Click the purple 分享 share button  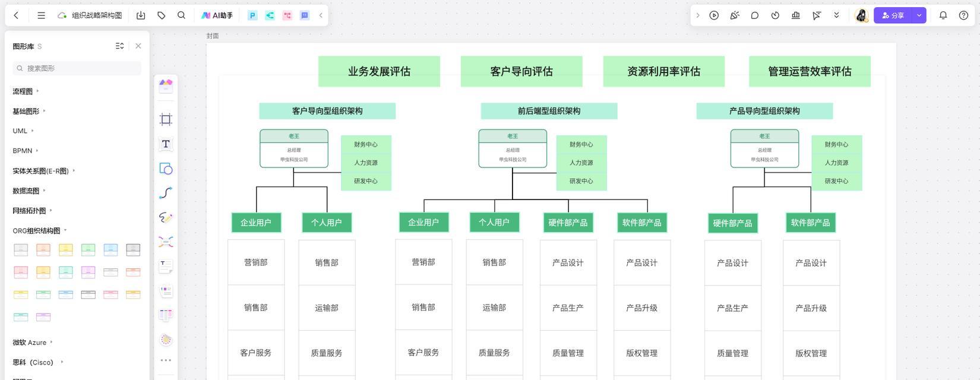893,15
